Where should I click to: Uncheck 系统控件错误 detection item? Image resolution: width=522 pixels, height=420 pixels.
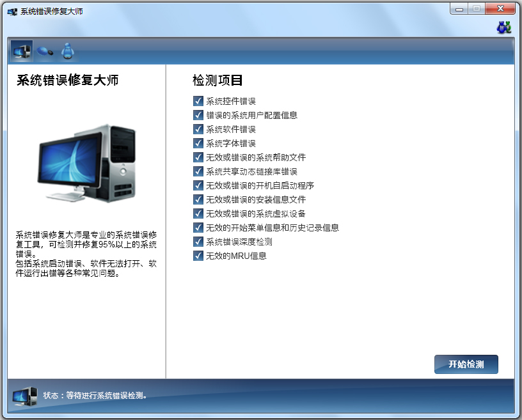(x=198, y=100)
